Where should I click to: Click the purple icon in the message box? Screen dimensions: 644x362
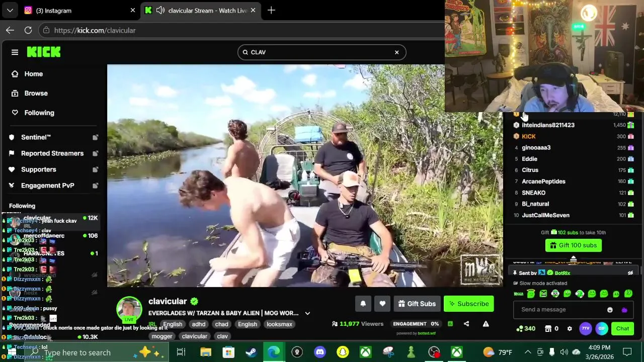click(x=624, y=310)
